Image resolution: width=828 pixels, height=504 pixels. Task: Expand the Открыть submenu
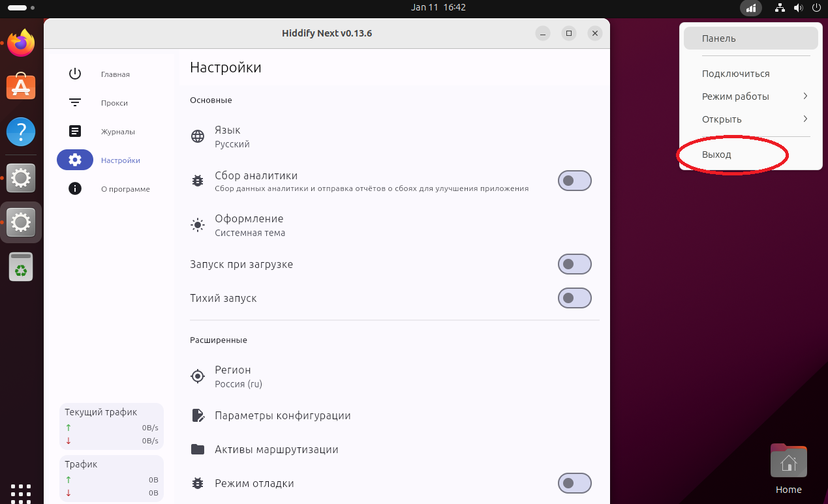click(750, 119)
